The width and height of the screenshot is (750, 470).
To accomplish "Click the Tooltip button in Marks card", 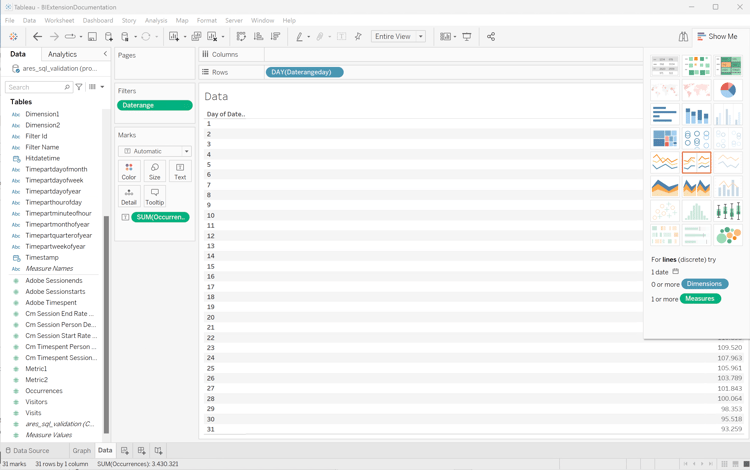I will (x=154, y=197).
